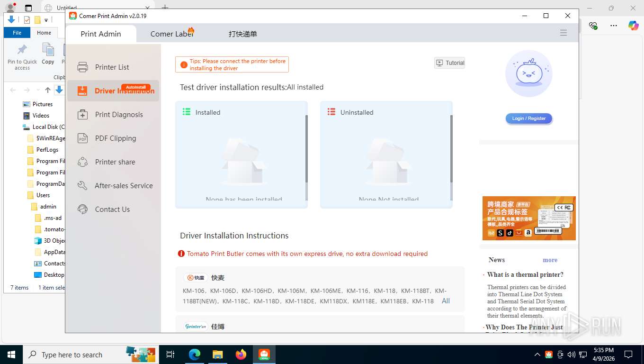This screenshot has height=364, width=644.
Task: Click 'more' link beside News
Action: pos(550,260)
